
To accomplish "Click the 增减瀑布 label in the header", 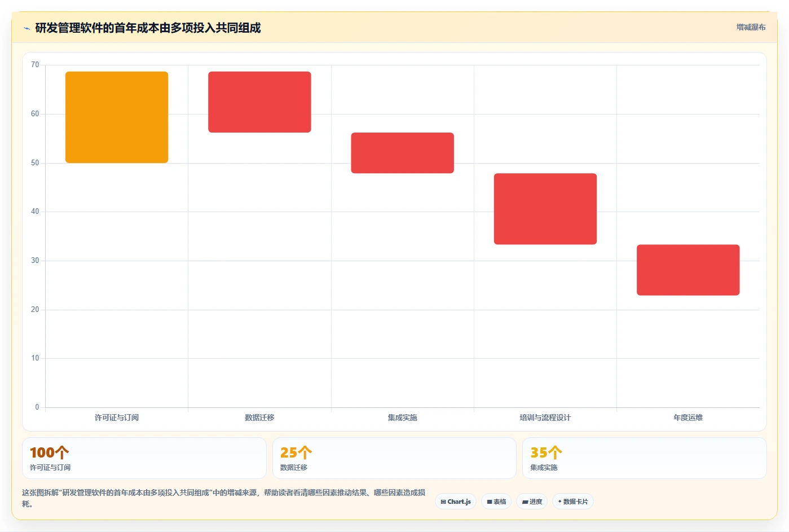I will pyautogui.click(x=751, y=27).
